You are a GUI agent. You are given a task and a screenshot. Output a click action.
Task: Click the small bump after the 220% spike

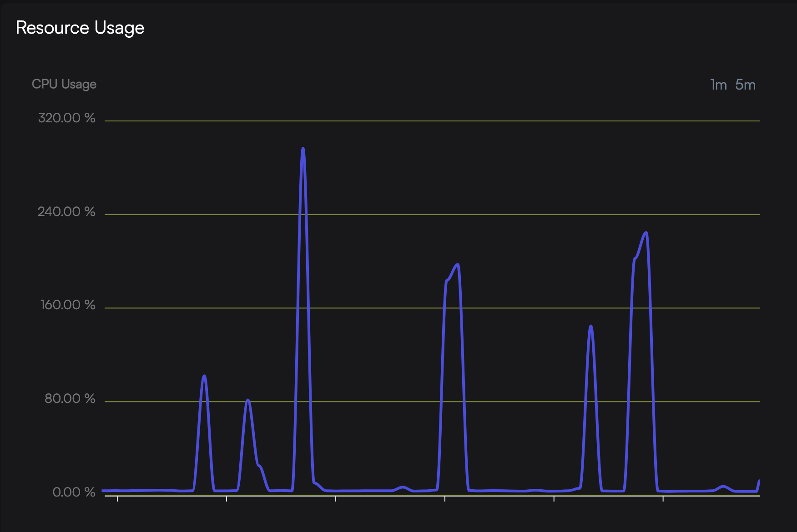[x=723, y=487]
